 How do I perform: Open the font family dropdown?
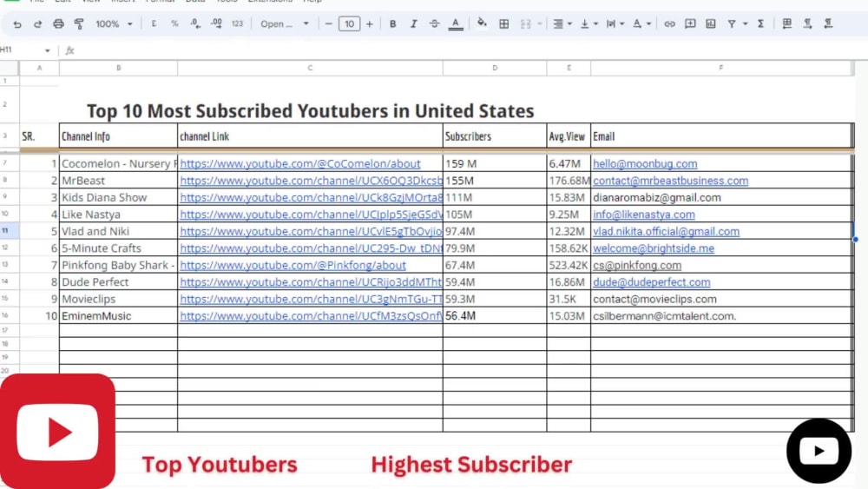[x=285, y=23]
